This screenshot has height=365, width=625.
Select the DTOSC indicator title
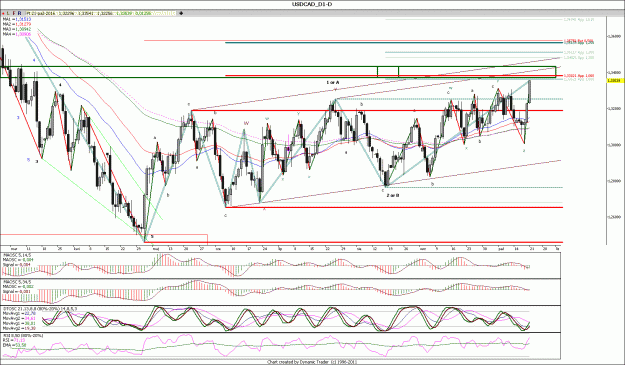(40, 308)
